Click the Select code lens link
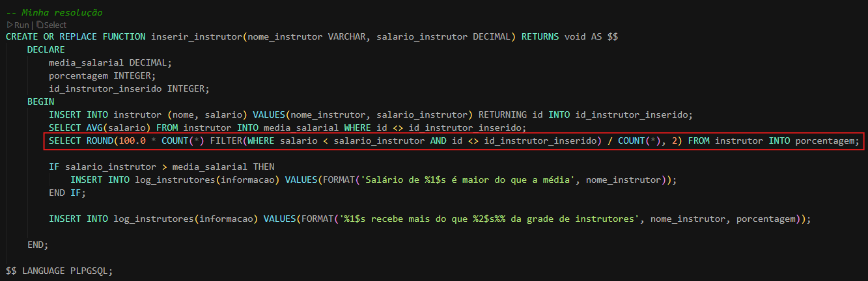 pyautogui.click(x=55, y=25)
